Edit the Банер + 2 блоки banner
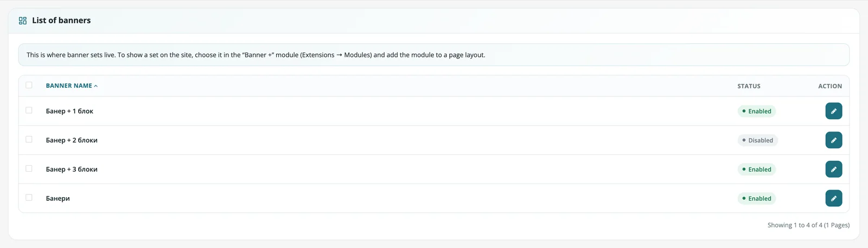The width and height of the screenshot is (868, 248). [834, 140]
